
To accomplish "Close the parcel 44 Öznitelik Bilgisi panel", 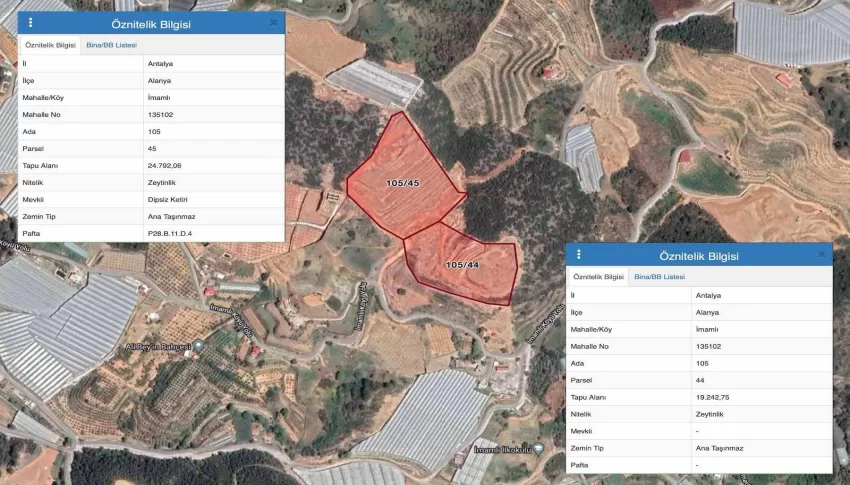I will [821, 254].
